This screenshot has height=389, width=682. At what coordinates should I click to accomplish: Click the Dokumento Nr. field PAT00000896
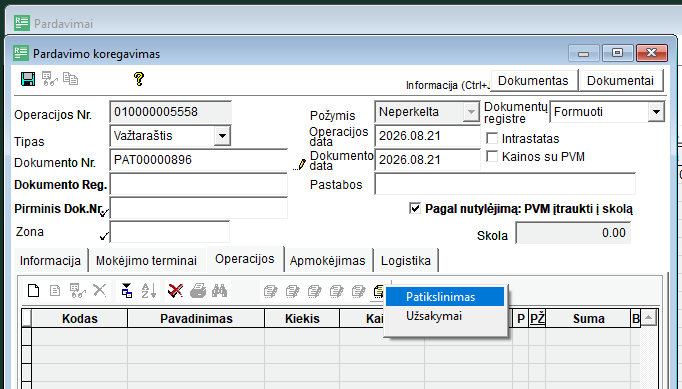(199, 160)
